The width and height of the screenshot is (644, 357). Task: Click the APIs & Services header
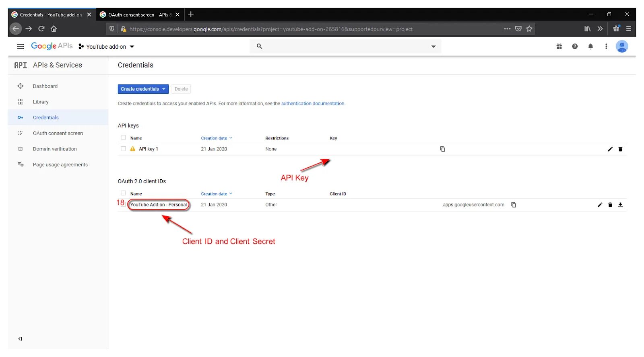[x=58, y=65]
